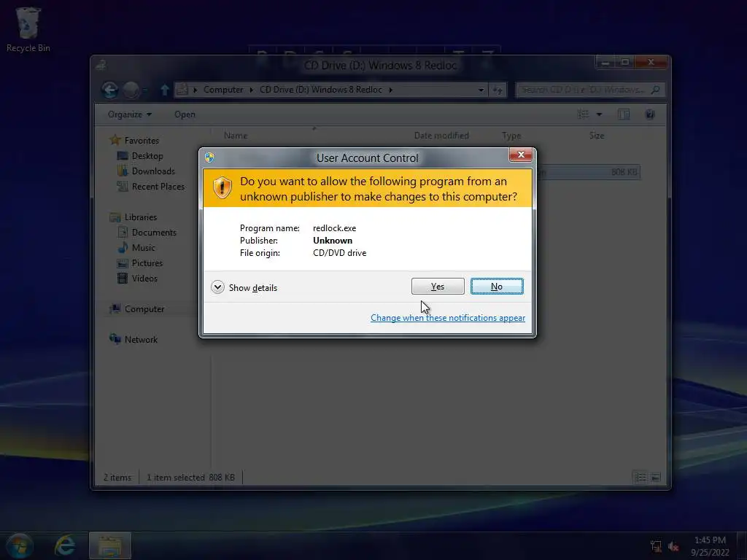Sort by Size column header
Viewport: 747px width, 560px height.
597,136
